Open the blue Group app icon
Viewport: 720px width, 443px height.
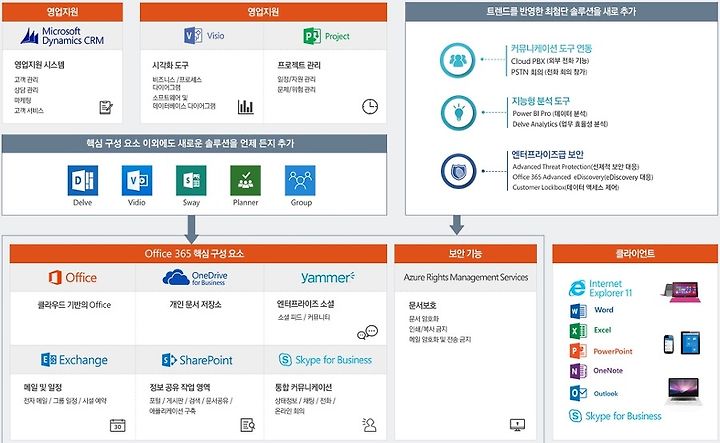(x=300, y=180)
